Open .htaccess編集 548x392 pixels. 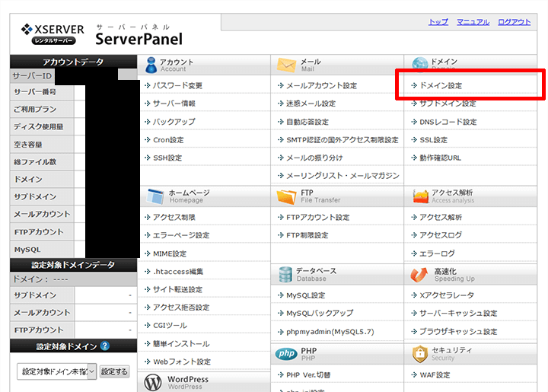[x=178, y=272]
